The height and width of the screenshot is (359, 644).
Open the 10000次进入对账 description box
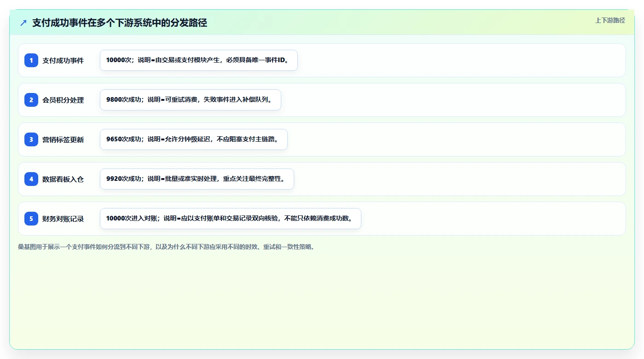(x=231, y=219)
